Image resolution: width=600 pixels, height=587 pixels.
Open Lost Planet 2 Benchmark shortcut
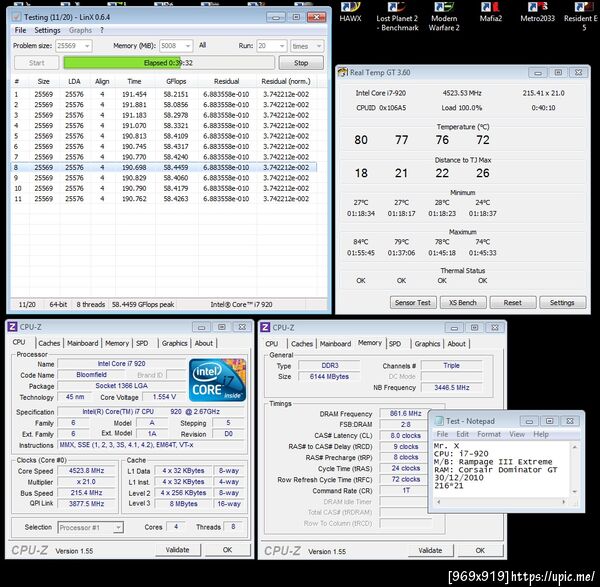click(397, 16)
